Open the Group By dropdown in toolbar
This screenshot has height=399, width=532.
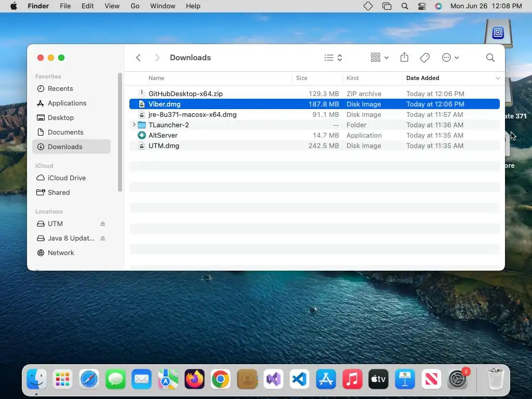(x=379, y=58)
